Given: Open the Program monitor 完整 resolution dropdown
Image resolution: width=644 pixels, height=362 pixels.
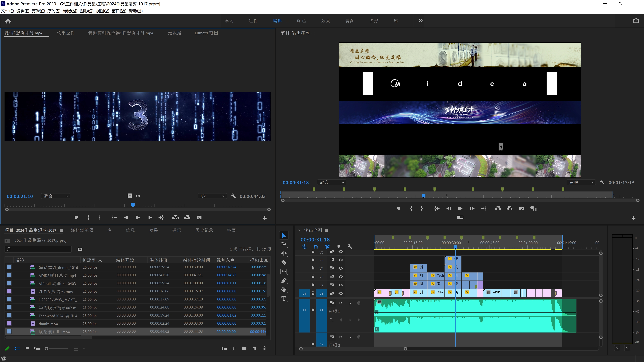Looking at the screenshot, I should (581, 183).
